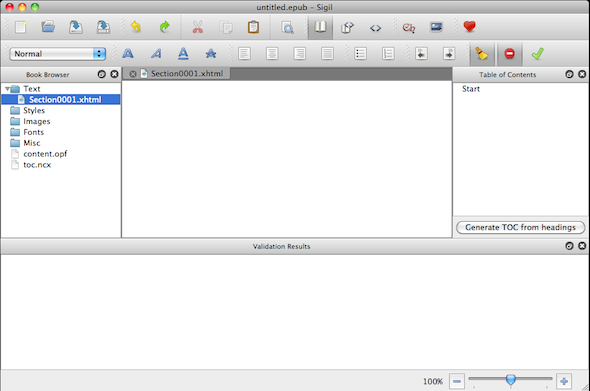This screenshot has height=391, width=590.
Task: Apply italic formatting
Action: click(x=156, y=54)
